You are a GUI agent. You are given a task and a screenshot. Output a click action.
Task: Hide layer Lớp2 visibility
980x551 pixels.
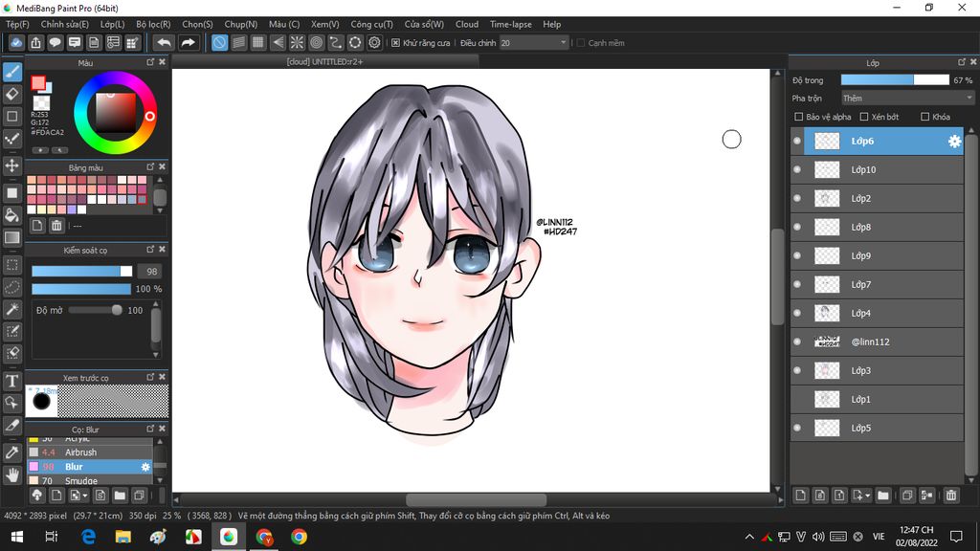click(x=797, y=199)
